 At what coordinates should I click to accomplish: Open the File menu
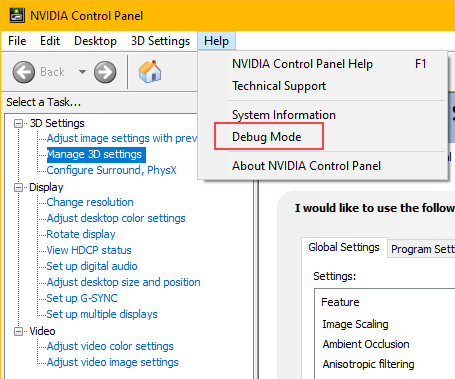pyautogui.click(x=17, y=41)
